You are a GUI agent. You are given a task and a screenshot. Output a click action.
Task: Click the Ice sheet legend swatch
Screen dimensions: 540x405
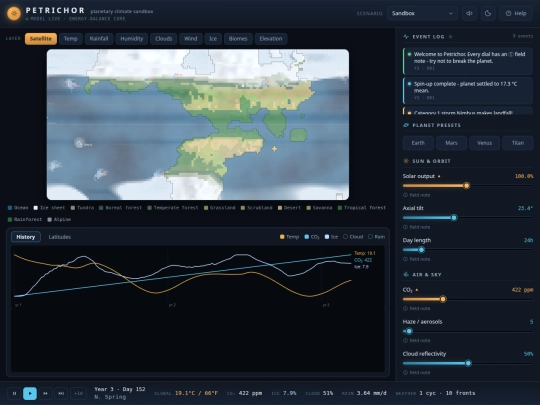(35, 208)
